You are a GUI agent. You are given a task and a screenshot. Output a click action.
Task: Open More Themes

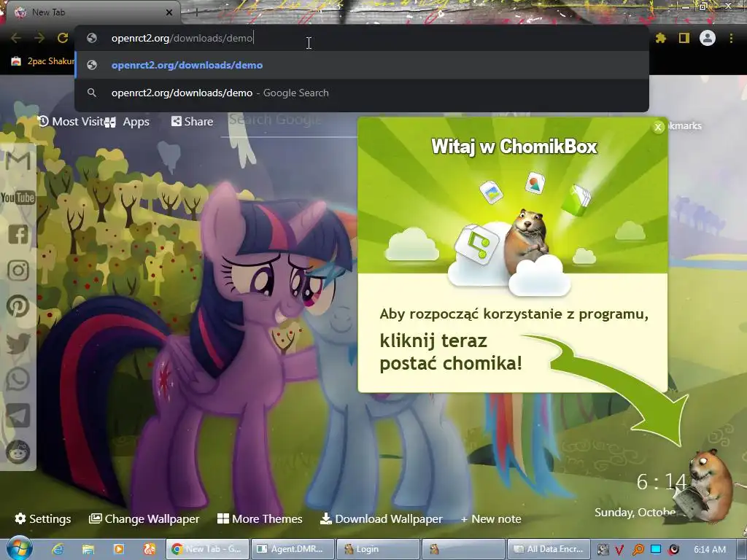point(260,518)
